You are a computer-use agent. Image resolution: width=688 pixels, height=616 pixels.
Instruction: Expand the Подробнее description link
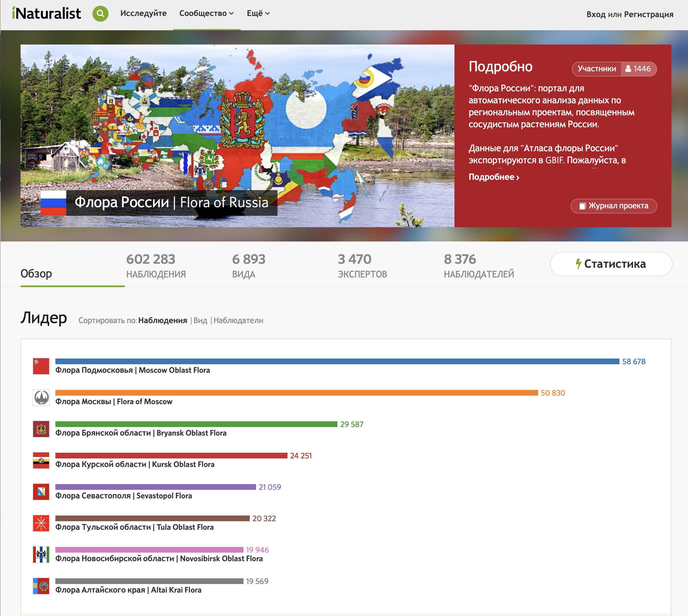click(x=494, y=177)
